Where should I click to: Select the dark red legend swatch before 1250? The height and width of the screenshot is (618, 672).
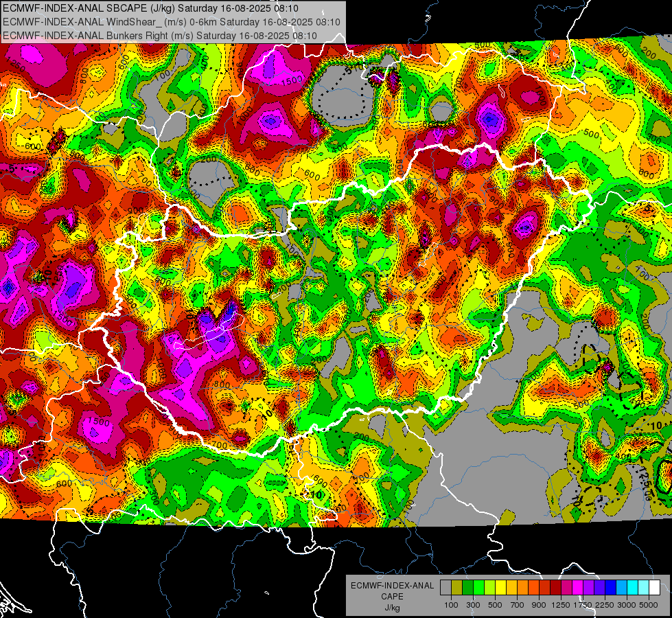(555, 587)
